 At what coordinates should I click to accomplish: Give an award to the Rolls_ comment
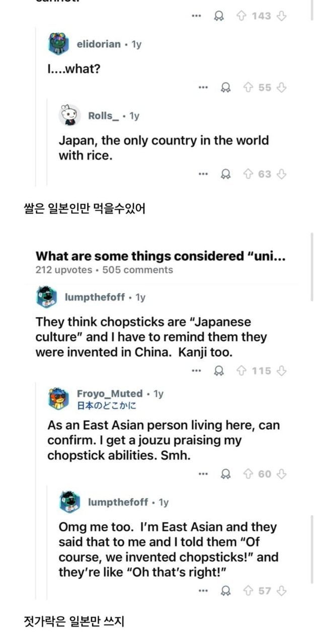[x=226, y=174]
